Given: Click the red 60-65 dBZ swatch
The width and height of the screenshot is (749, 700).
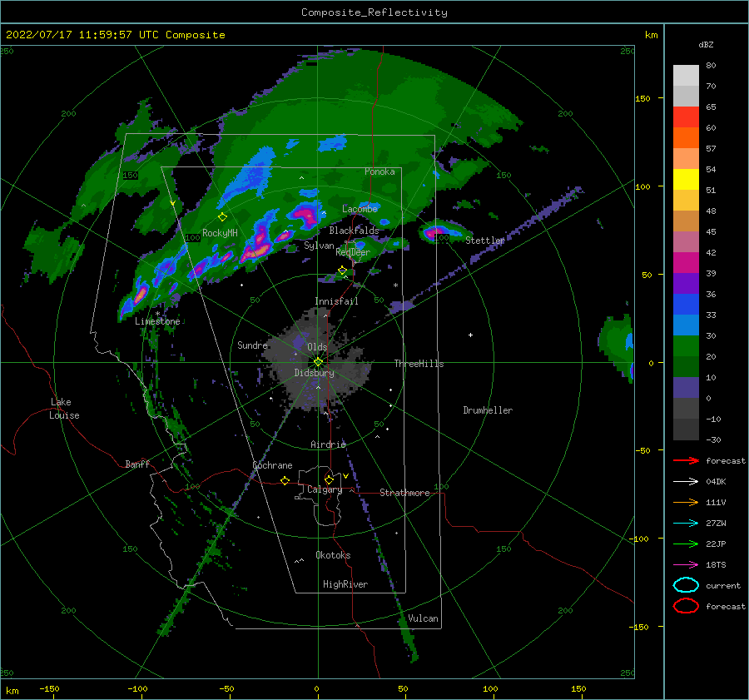Looking at the screenshot, I should pyautogui.click(x=686, y=117).
